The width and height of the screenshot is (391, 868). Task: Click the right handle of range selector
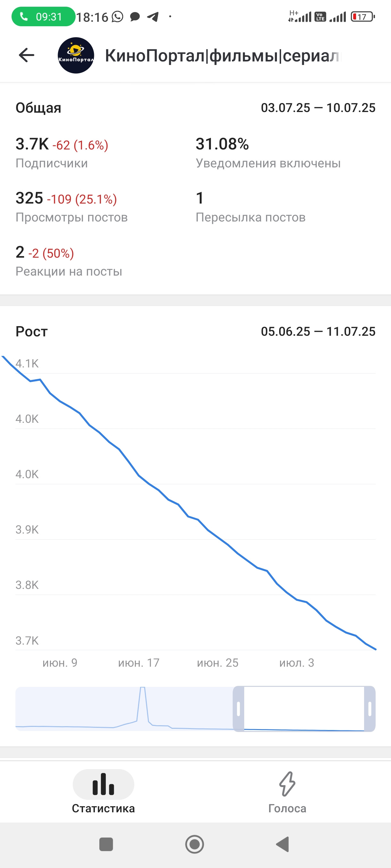click(x=370, y=709)
